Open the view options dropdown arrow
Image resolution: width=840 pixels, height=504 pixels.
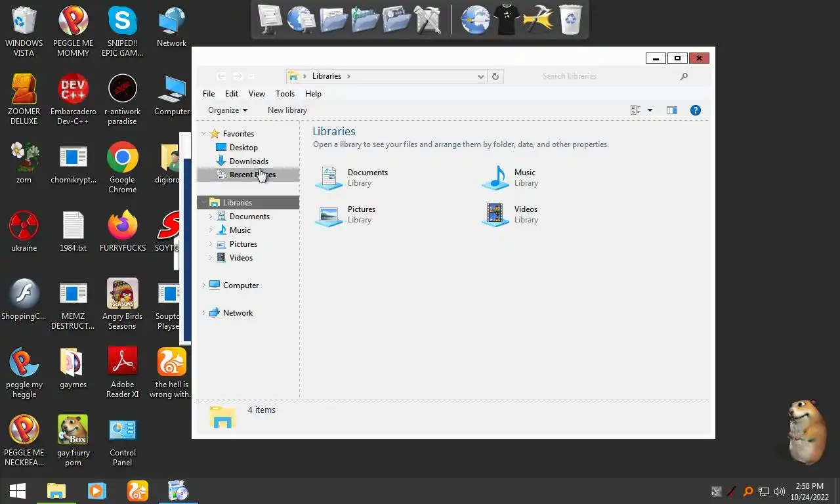point(650,110)
